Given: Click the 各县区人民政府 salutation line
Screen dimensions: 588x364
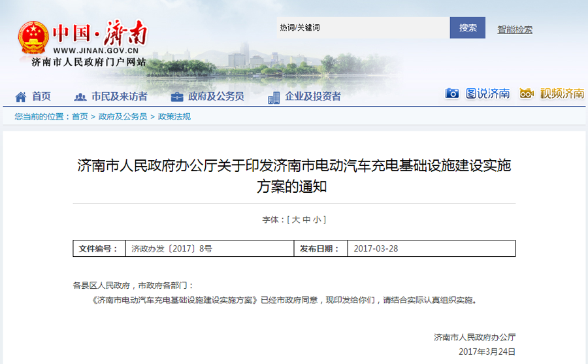Looking at the screenshot, I should point(133,286).
